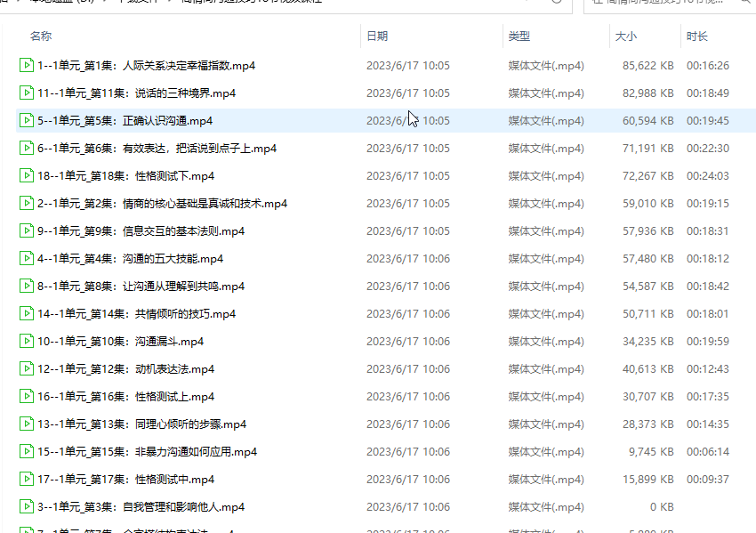Open the chevron before the drive breadcrumb

[16, 3]
